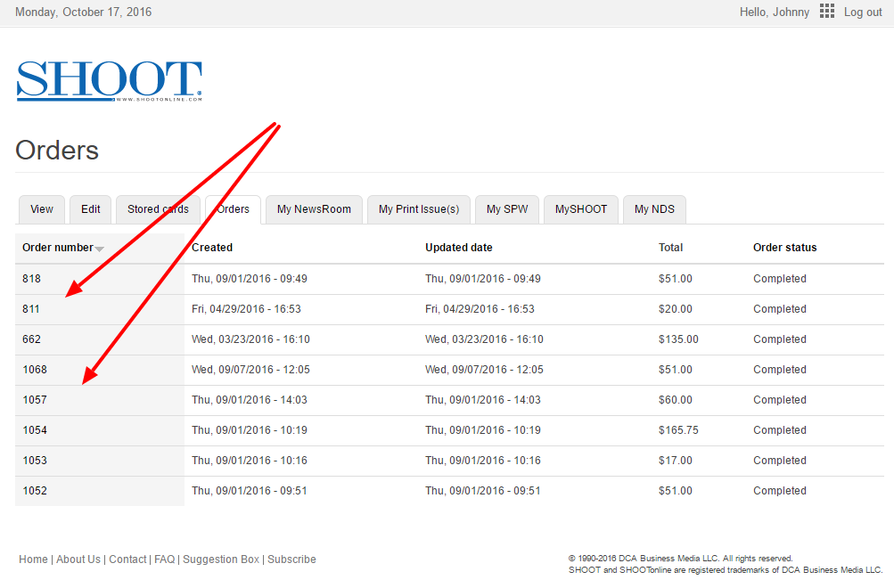Open order number 662
This screenshot has width=894, height=588.
tap(31, 339)
